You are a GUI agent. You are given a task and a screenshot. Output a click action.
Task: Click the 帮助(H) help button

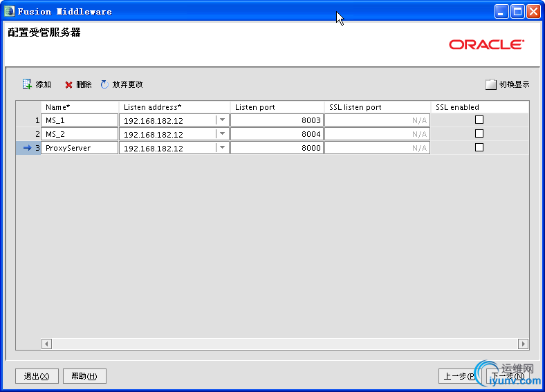84,376
